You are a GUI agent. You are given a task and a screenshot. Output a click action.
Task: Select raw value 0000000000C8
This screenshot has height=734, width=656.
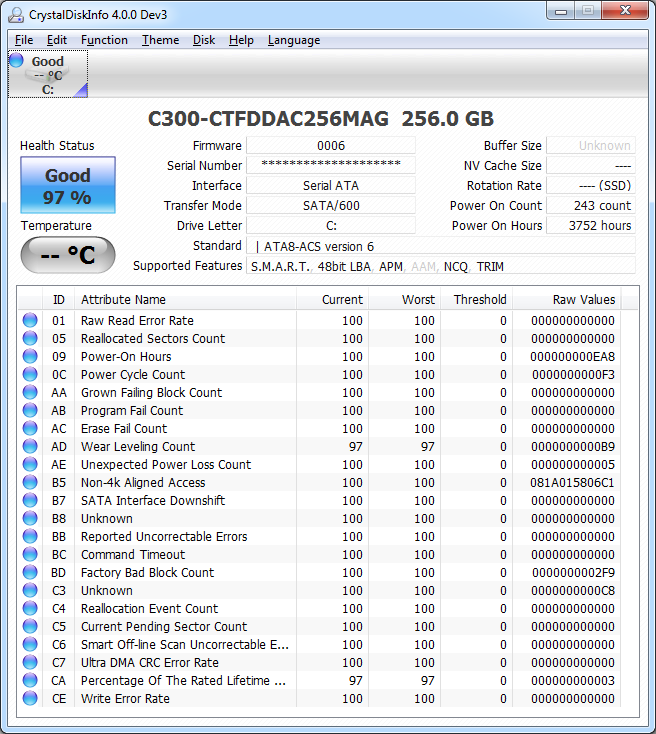coord(573,591)
